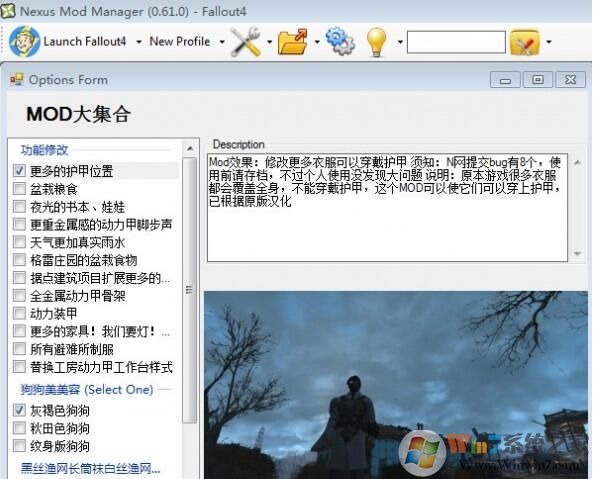Minimize the Options Form window
Screen dimensions: 596x479
point(505,79)
